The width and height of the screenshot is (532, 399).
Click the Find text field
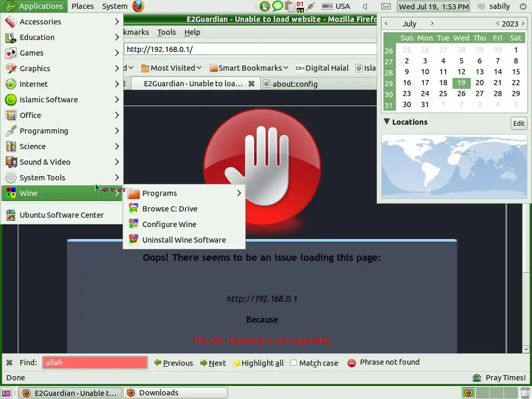[x=95, y=363]
